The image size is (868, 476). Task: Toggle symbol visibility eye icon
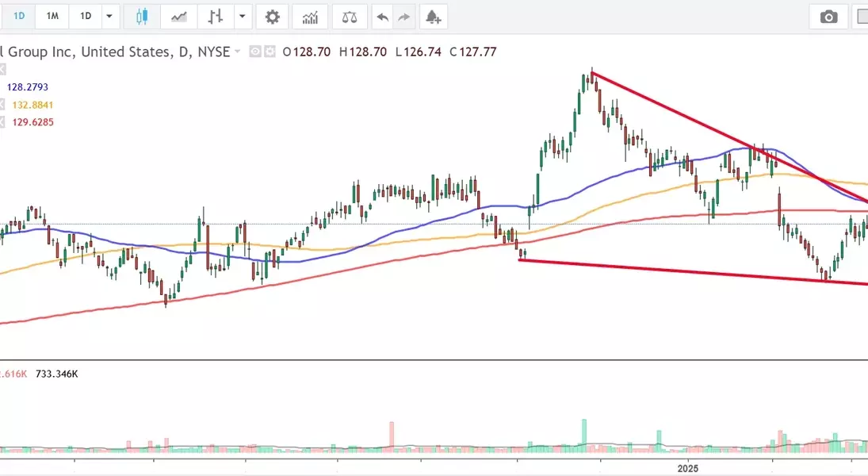click(x=255, y=52)
